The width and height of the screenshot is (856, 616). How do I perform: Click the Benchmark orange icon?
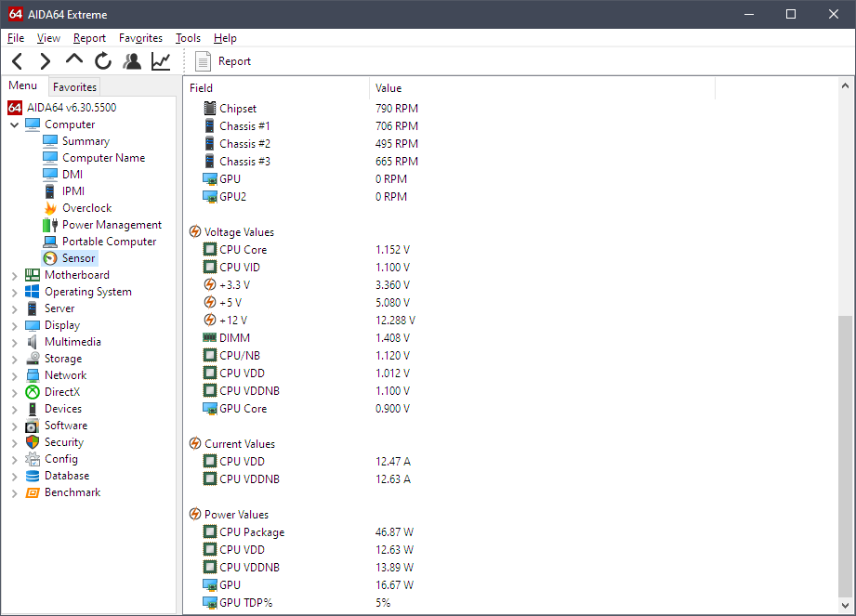point(33,492)
